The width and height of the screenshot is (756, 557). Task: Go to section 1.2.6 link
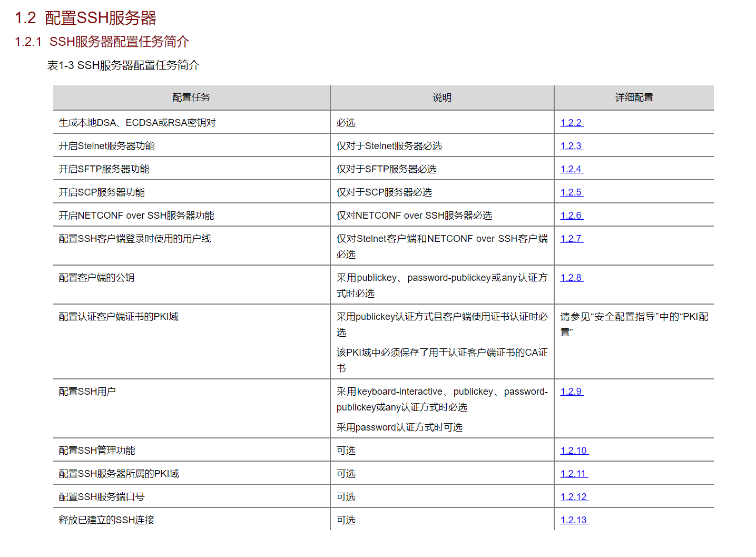572,216
